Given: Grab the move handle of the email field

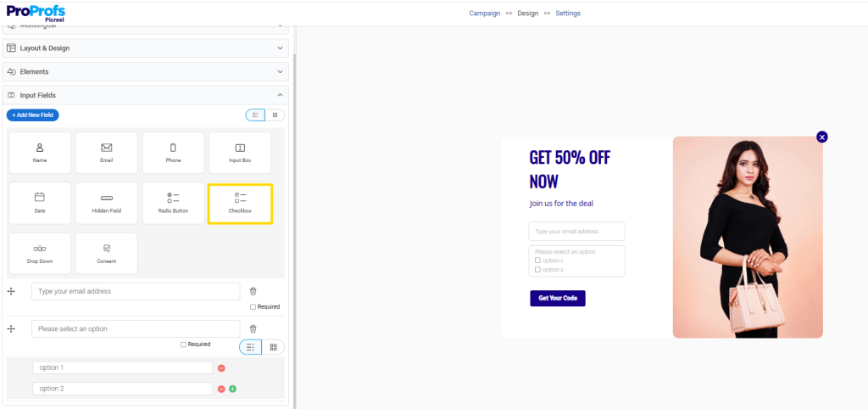Looking at the screenshot, I should [x=10, y=292].
